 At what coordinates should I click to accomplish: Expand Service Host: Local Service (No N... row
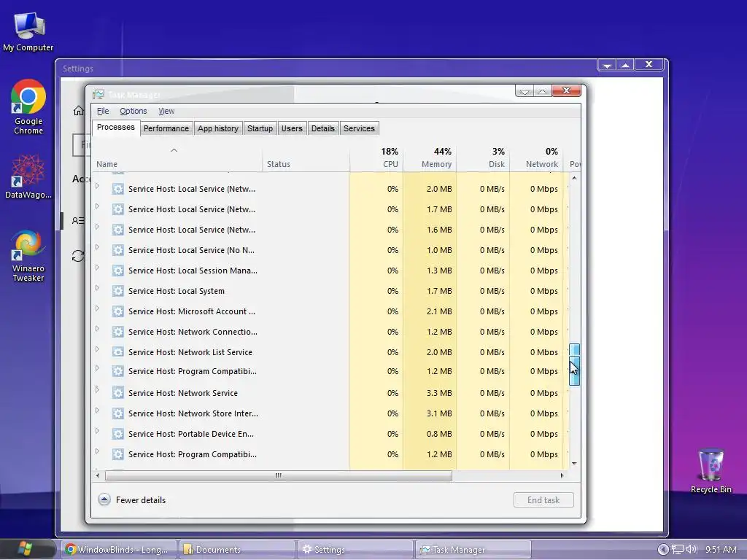[97, 247]
